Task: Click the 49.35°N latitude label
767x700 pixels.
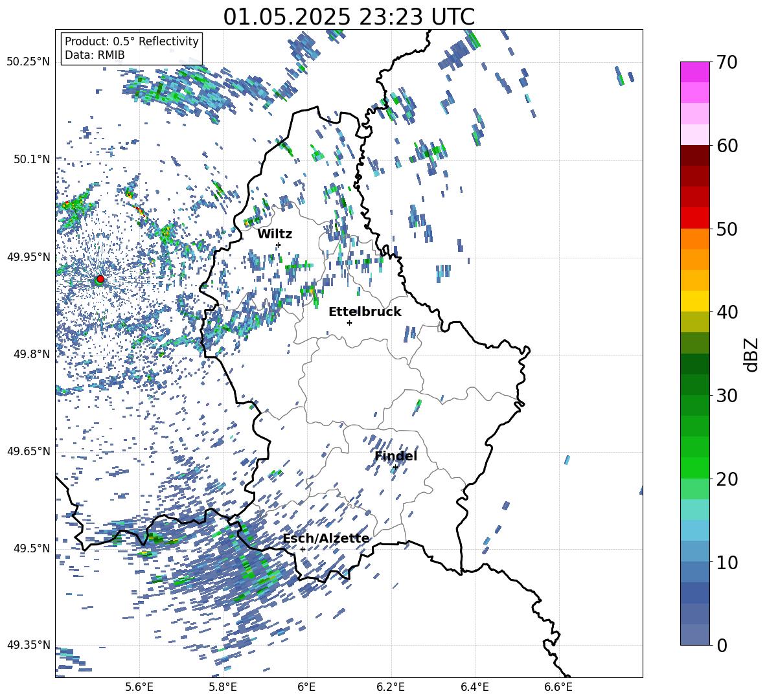Action: click(29, 645)
